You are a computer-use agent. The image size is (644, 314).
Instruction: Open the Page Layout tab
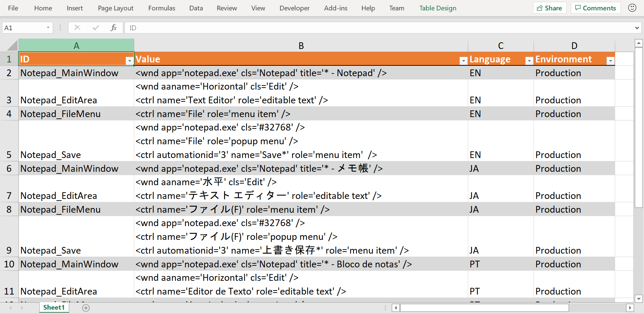(115, 8)
